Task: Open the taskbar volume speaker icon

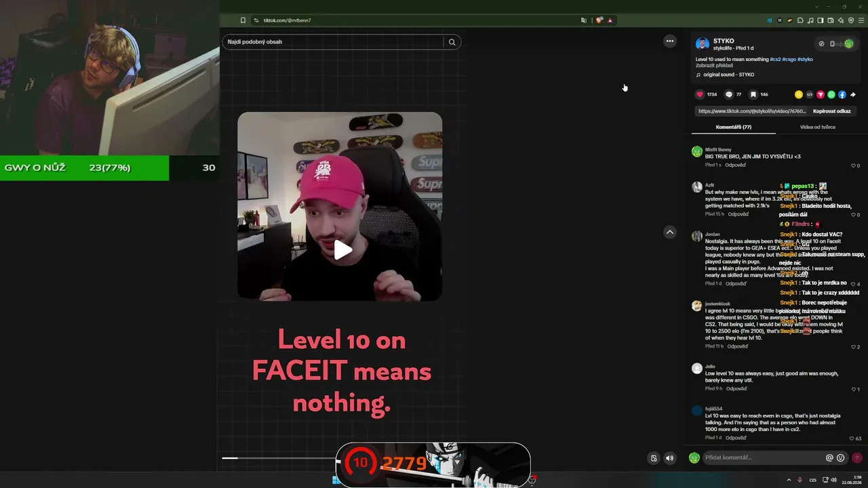Action: click(833, 480)
